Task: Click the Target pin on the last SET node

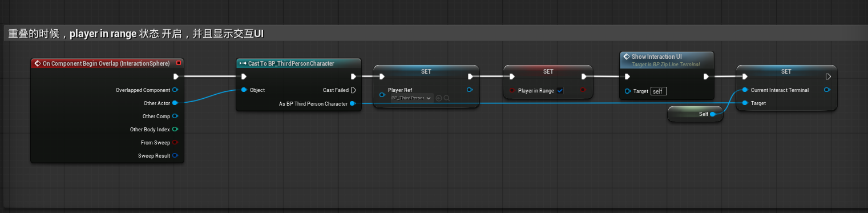Action: pos(745,103)
